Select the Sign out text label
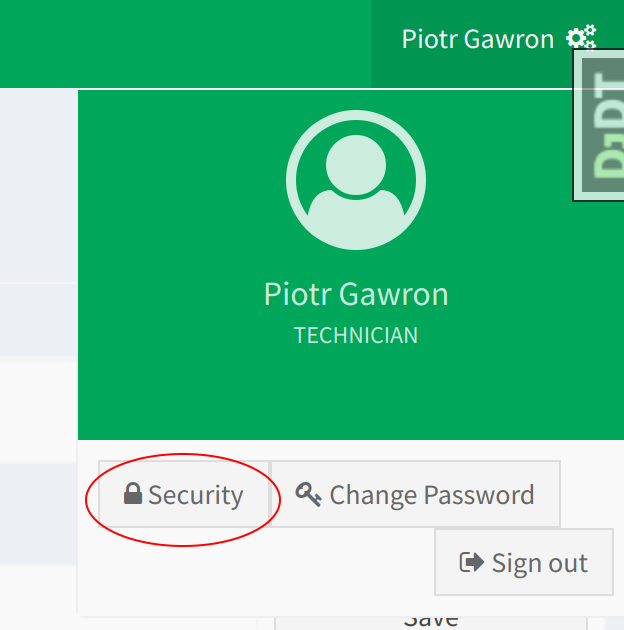The width and height of the screenshot is (624, 630). click(x=539, y=563)
